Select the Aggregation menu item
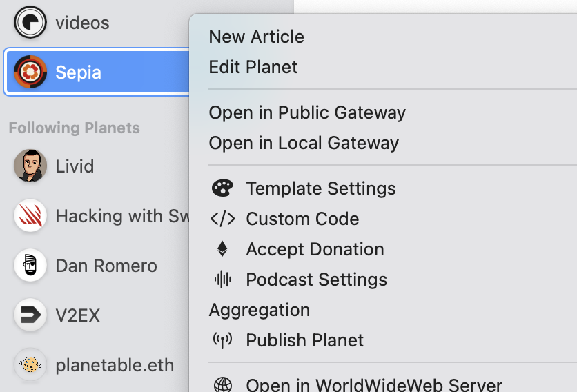This screenshot has width=577, height=392. 260,310
